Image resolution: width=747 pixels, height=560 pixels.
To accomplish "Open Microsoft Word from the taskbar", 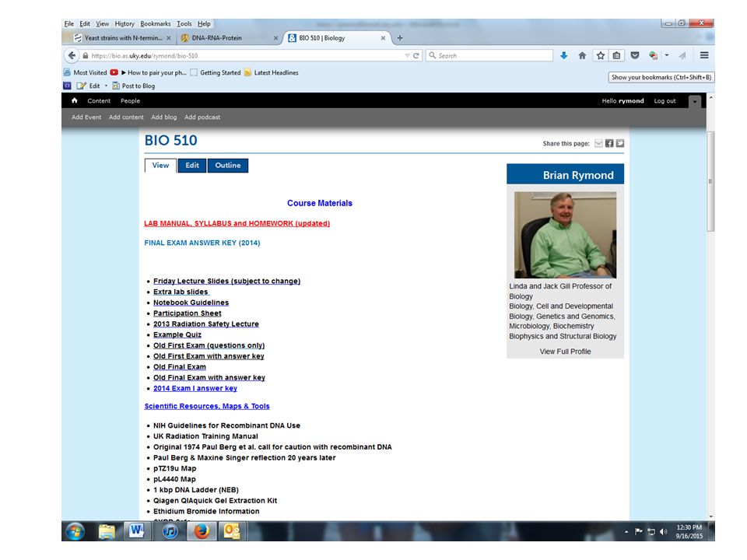I will (137, 531).
